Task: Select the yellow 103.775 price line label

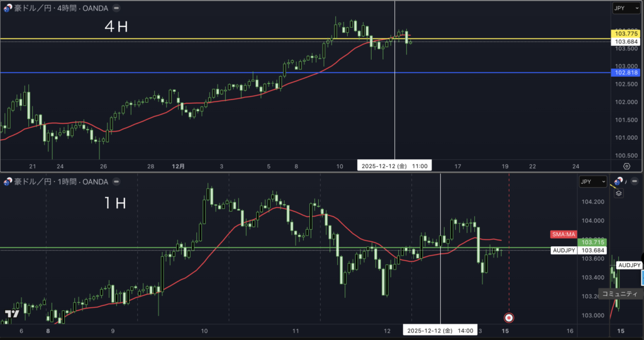Action: (x=627, y=33)
